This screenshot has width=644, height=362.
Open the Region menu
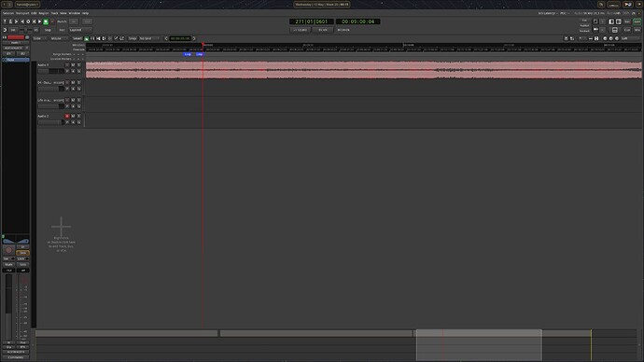[44, 13]
